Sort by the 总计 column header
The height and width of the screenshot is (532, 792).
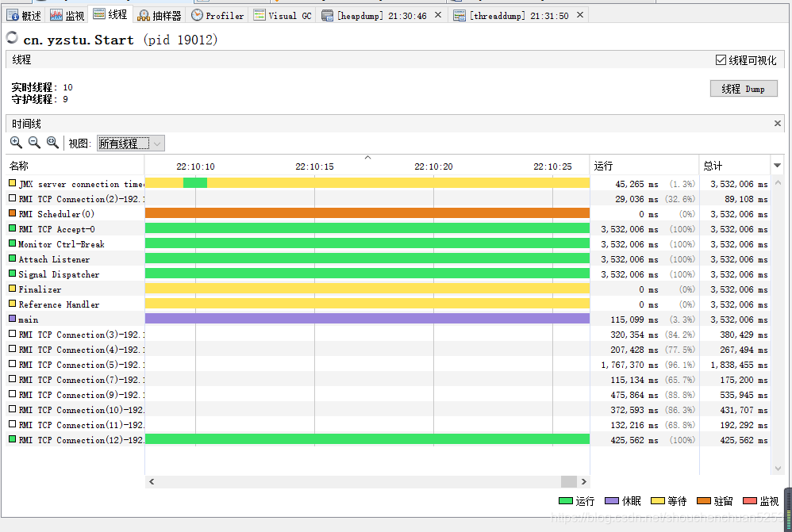tap(735, 166)
